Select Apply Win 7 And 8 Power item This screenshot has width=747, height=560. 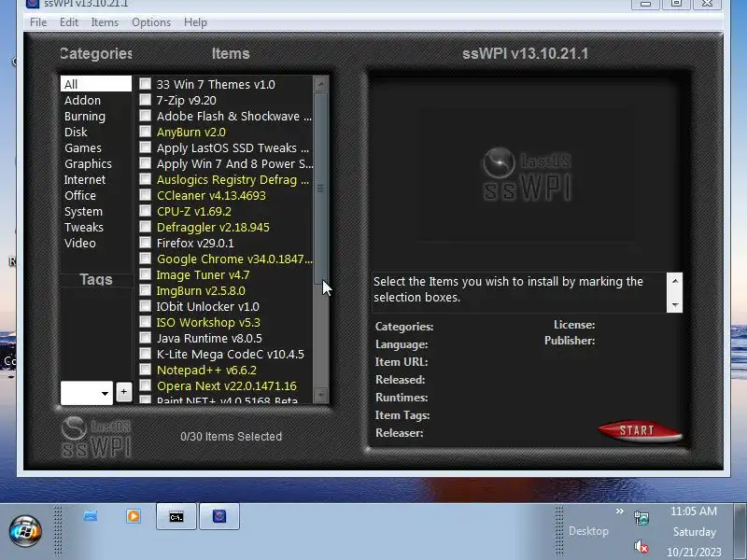click(234, 163)
